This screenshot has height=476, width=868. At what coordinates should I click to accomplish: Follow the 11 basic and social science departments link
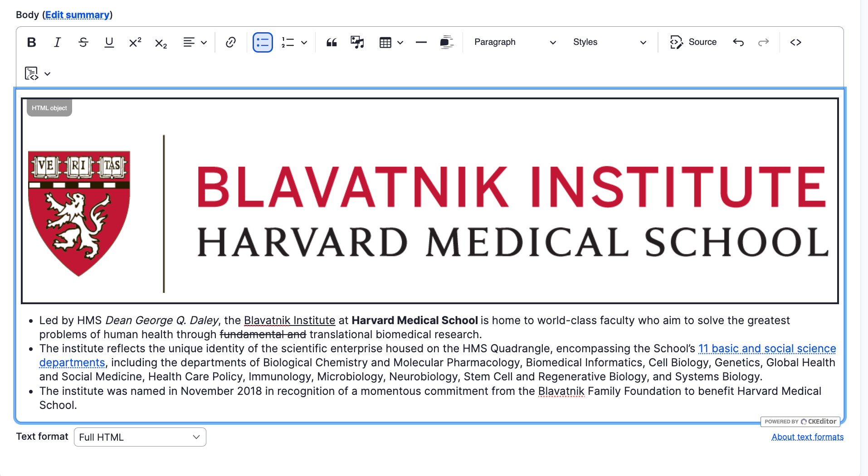(767, 349)
